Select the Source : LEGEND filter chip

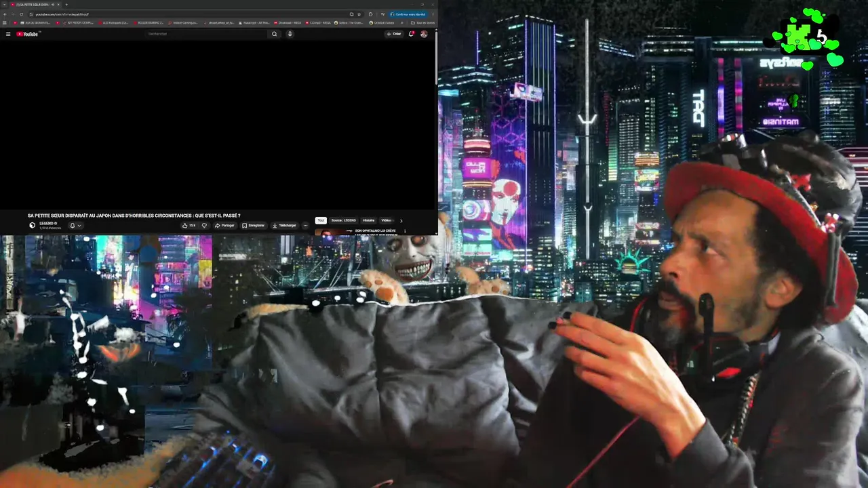[343, 220]
